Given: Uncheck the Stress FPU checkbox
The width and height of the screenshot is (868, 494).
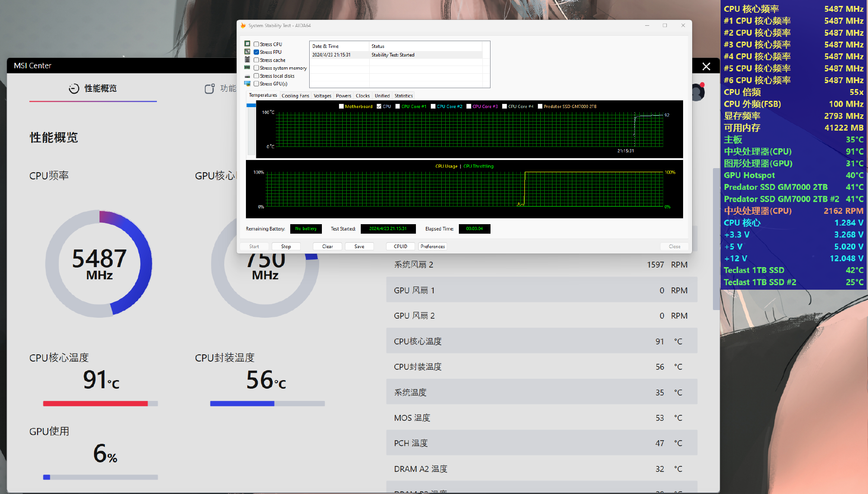Looking at the screenshot, I should click(x=256, y=52).
